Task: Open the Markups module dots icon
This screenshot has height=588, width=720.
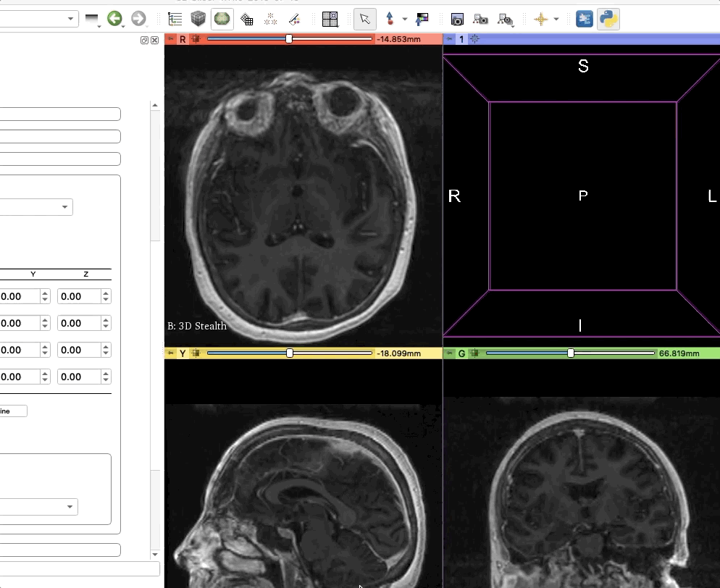Action: point(270,20)
